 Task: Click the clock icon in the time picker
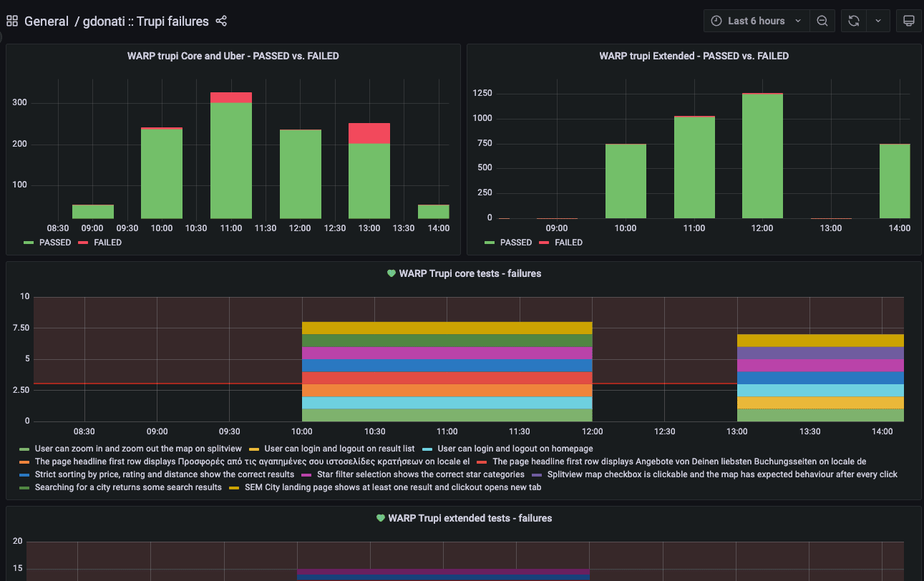(716, 20)
